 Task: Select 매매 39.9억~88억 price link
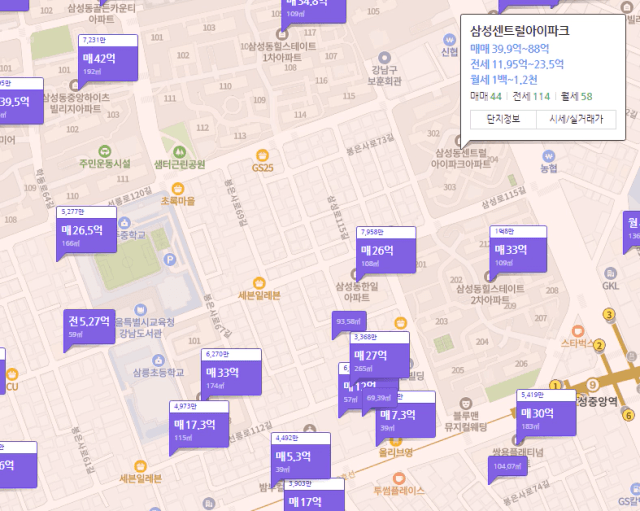[509, 49]
